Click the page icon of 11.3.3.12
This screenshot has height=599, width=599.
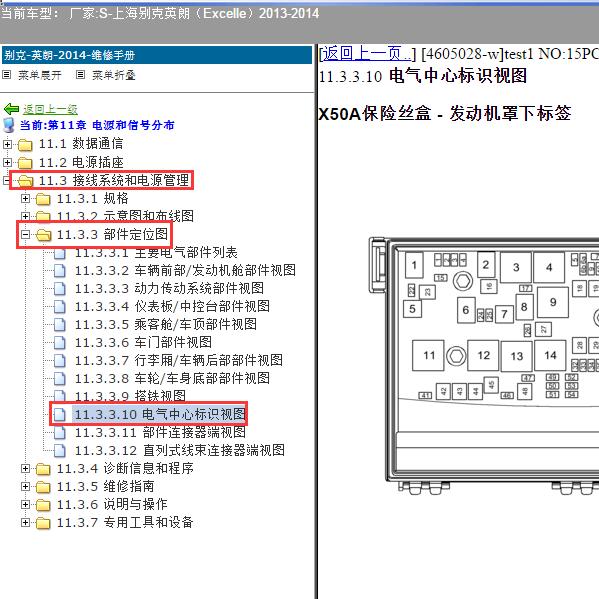point(60,451)
